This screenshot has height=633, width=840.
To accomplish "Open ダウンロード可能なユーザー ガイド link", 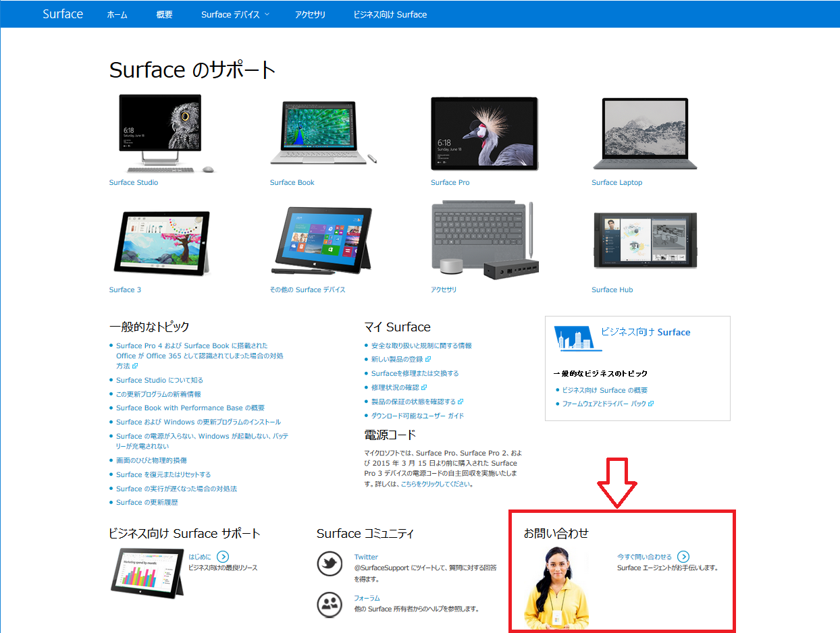I will point(417,416).
